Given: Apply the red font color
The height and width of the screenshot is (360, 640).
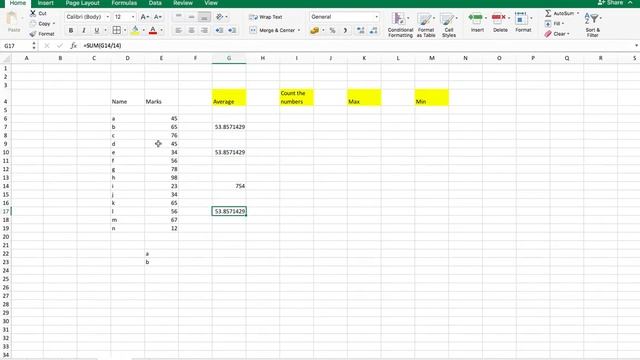Looking at the screenshot, I should pos(153,30).
